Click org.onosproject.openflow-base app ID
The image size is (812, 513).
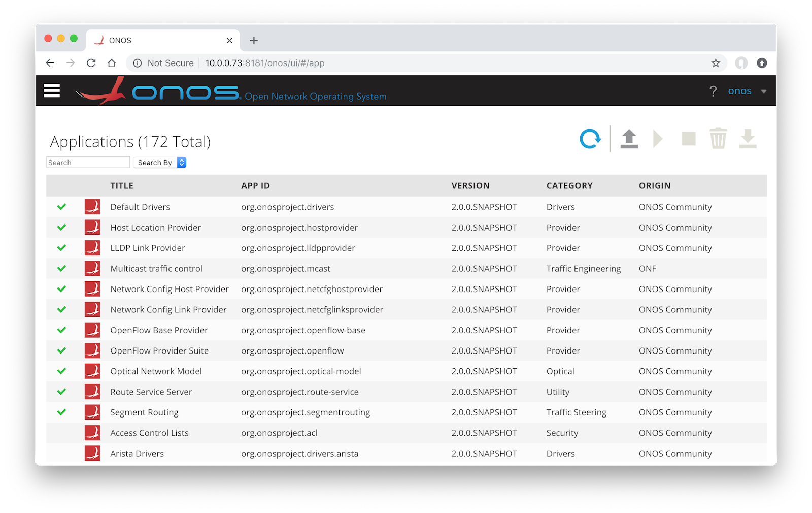(x=303, y=330)
